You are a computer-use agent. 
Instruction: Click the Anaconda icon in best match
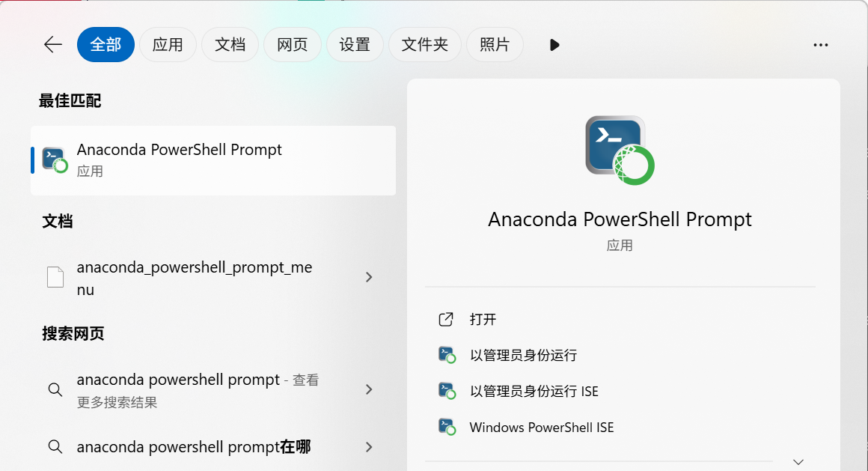coord(55,159)
